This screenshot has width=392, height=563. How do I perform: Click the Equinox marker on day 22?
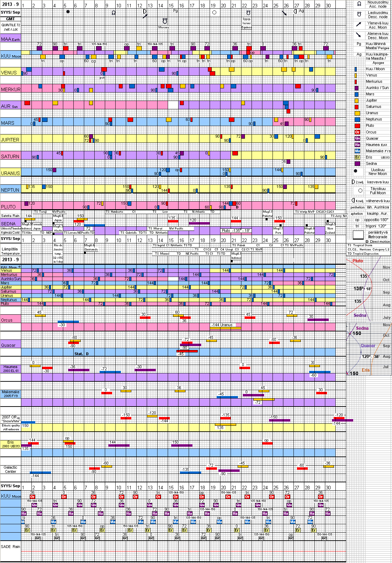click(x=246, y=27)
